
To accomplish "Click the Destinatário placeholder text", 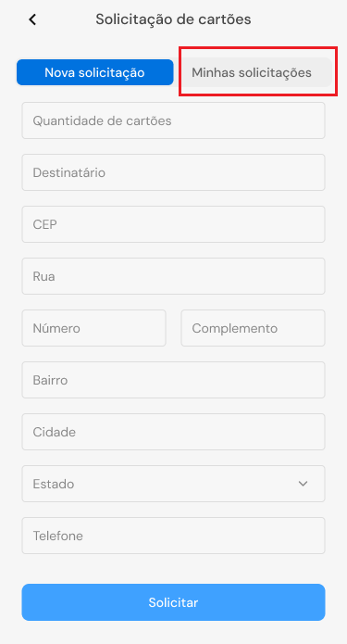I will (68, 173).
